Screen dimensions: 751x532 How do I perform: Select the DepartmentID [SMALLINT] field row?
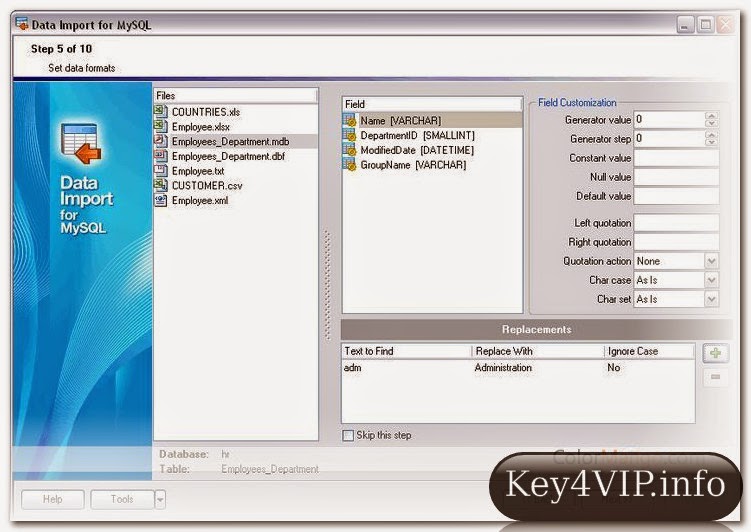(x=432, y=136)
